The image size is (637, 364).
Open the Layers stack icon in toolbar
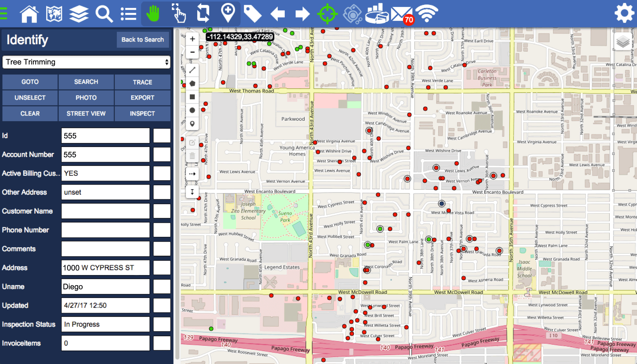tap(79, 14)
